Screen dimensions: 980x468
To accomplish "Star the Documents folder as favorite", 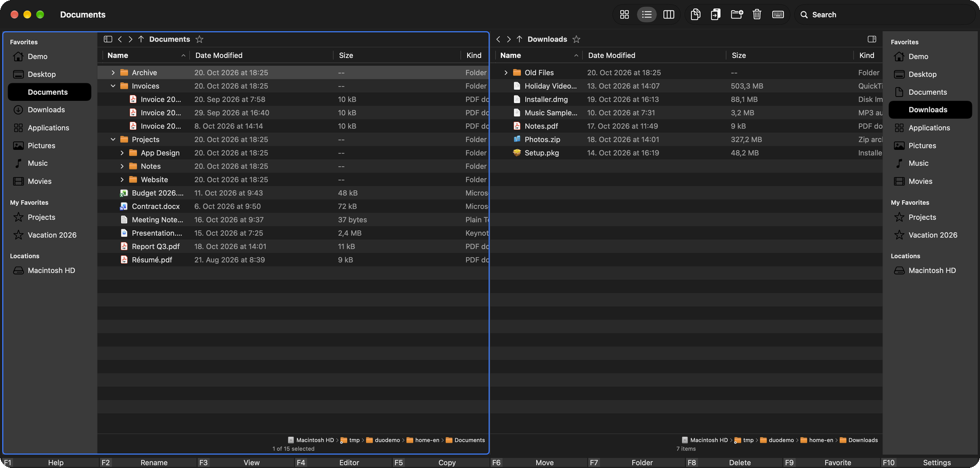I will pyautogui.click(x=199, y=39).
